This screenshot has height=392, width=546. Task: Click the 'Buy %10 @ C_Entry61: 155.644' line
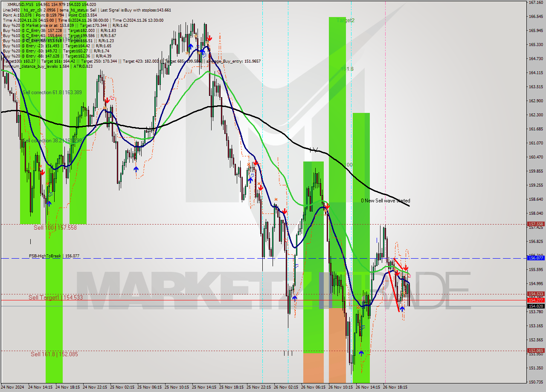(32, 35)
